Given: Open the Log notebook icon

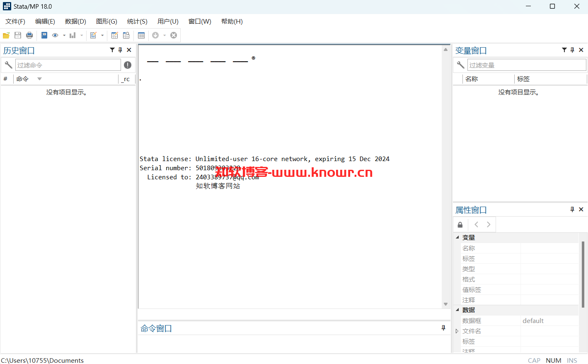Looking at the screenshot, I should click(44, 35).
